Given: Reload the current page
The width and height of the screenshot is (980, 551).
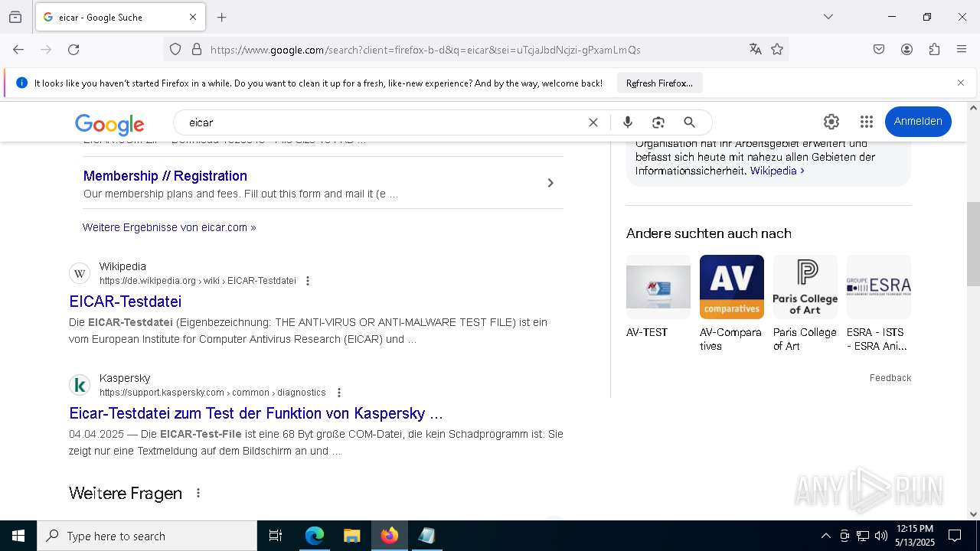Looking at the screenshot, I should click(x=73, y=49).
